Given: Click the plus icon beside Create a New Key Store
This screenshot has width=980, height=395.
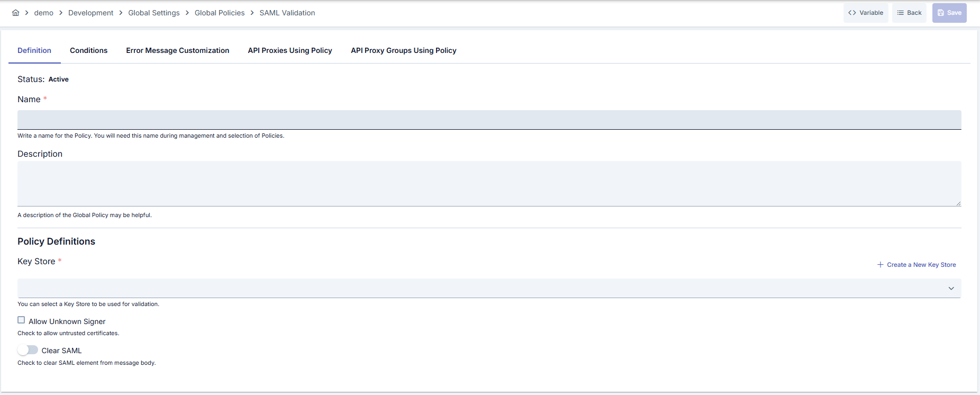Looking at the screenshot, I should pos(881,265).
